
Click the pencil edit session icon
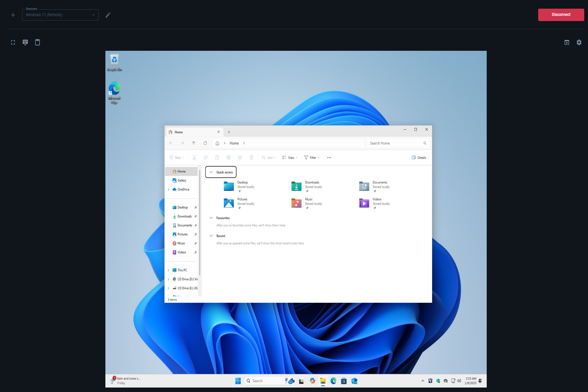click(x=108, y=15)
